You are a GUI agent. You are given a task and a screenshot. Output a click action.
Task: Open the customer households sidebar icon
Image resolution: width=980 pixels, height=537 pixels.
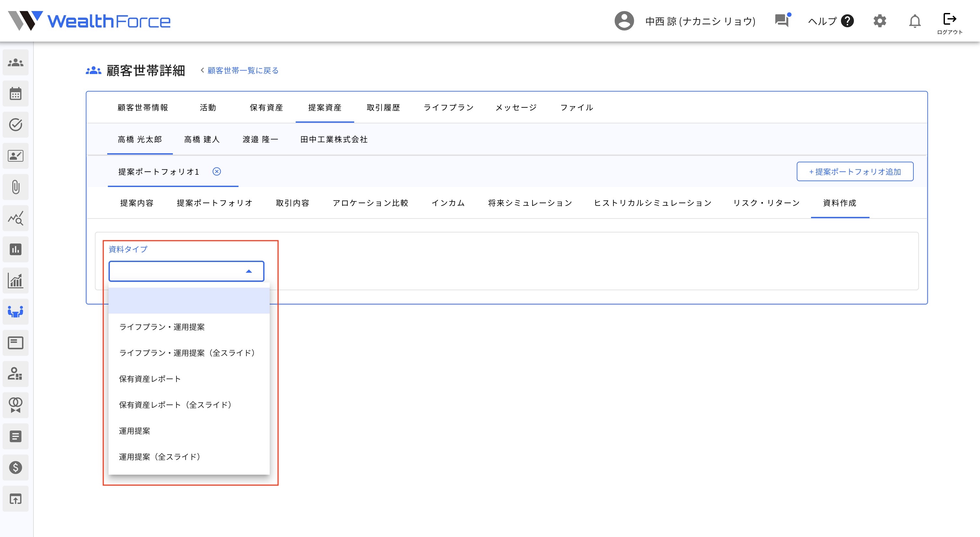(x=16, y=62)
